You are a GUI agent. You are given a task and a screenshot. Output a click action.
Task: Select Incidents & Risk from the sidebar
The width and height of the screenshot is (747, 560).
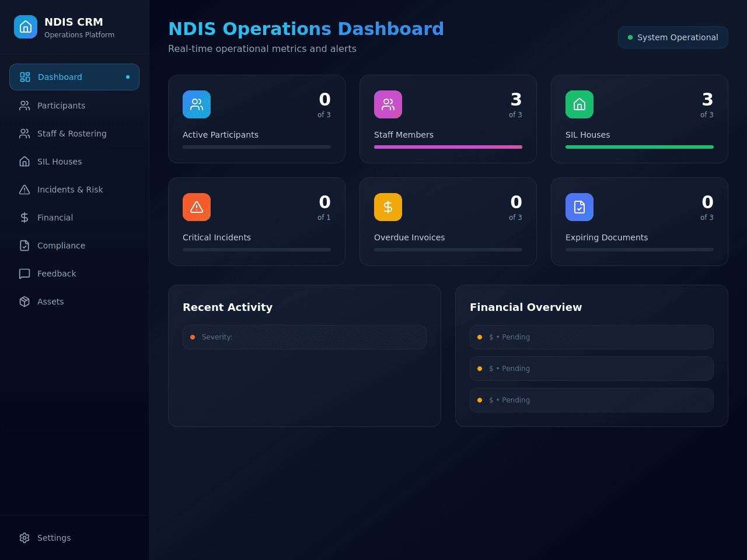pyautogui.click(x=74, y=190)
